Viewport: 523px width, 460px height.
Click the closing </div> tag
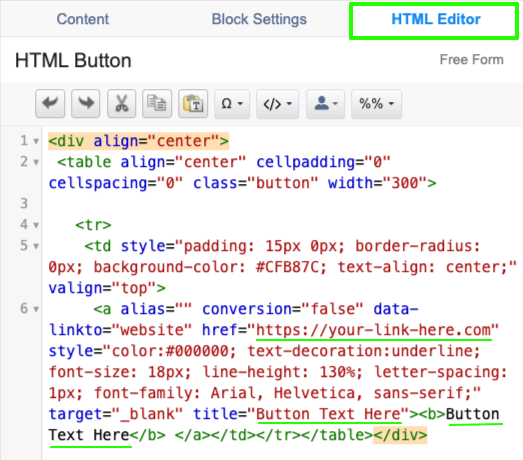tap(400, 435)
